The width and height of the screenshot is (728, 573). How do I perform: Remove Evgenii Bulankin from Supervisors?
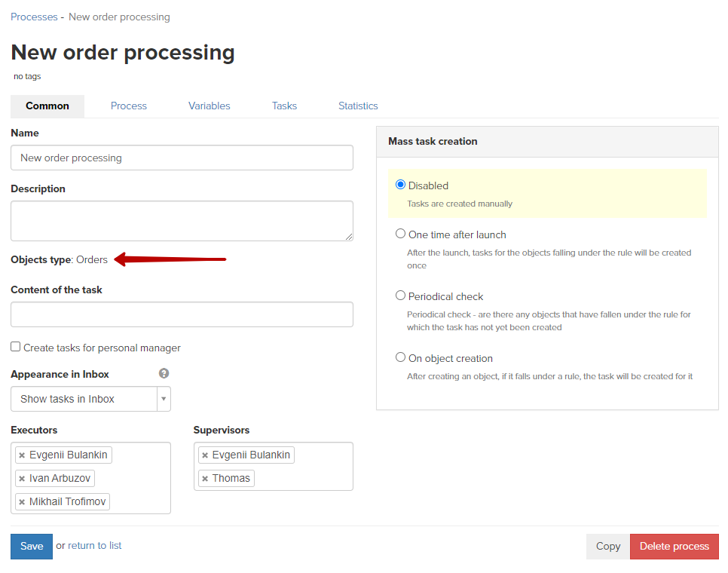pyautogui.click(x=205, y=455)
